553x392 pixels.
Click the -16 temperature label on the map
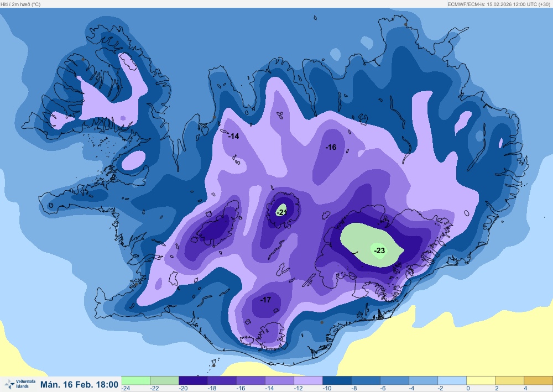pyautogui.click(x=331, y=148)
